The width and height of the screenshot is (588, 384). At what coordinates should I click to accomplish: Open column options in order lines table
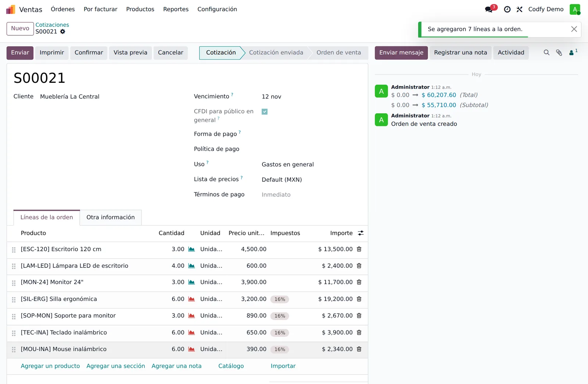(x=361, y=233)
